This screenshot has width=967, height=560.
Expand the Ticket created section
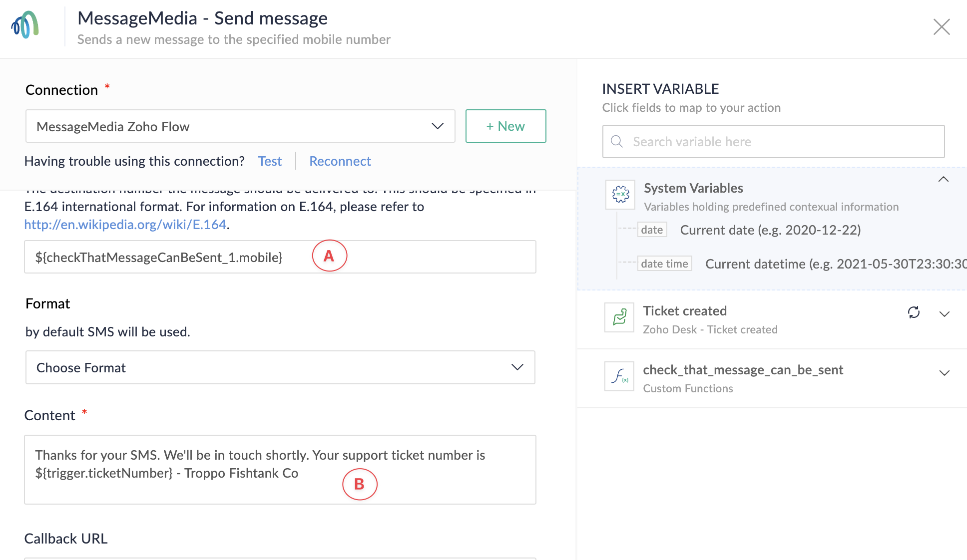pos(944,314)
